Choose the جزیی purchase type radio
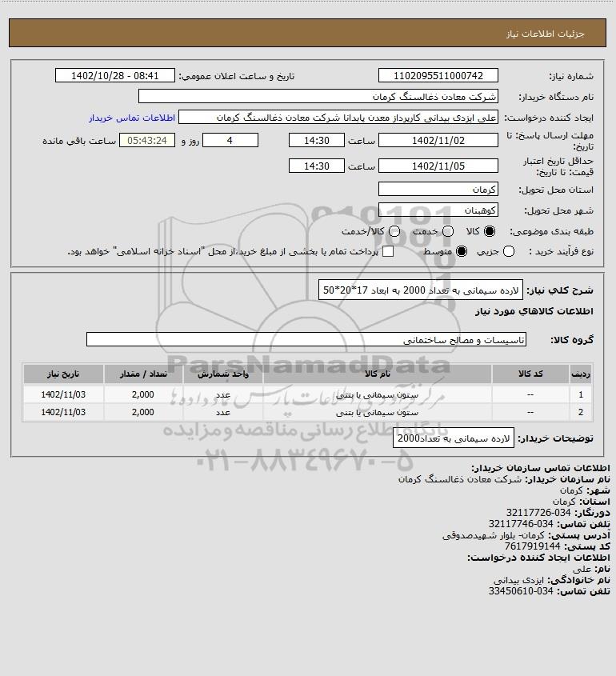 tap(509, 251)
